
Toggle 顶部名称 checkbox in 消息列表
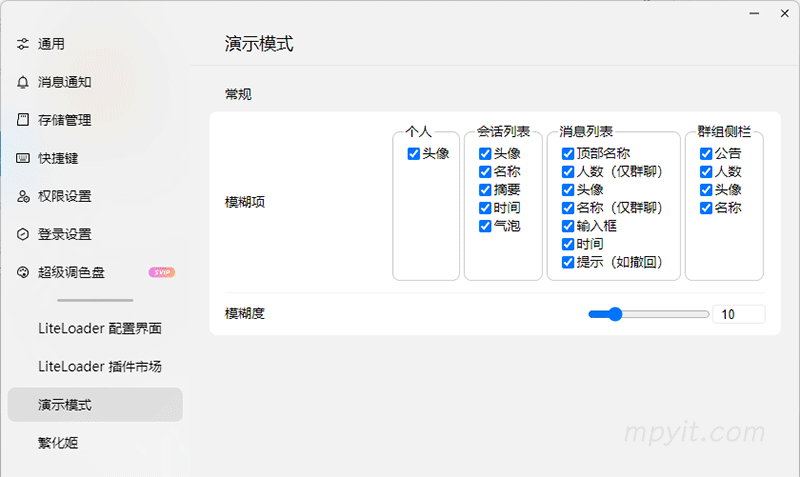pyautogui.click(x=568, y=154)
